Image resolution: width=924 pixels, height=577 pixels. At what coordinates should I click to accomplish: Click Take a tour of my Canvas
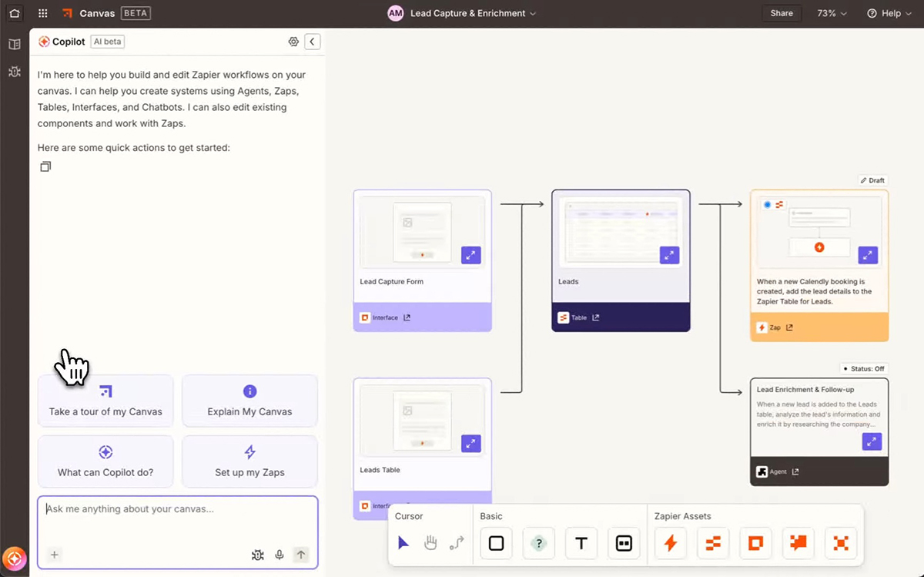pos(105,401)
